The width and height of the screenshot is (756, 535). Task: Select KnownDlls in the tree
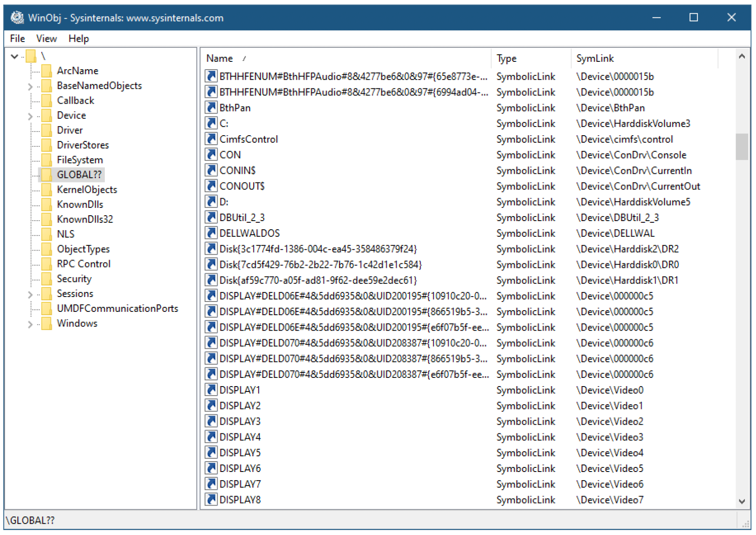click(x=80, y=204)
